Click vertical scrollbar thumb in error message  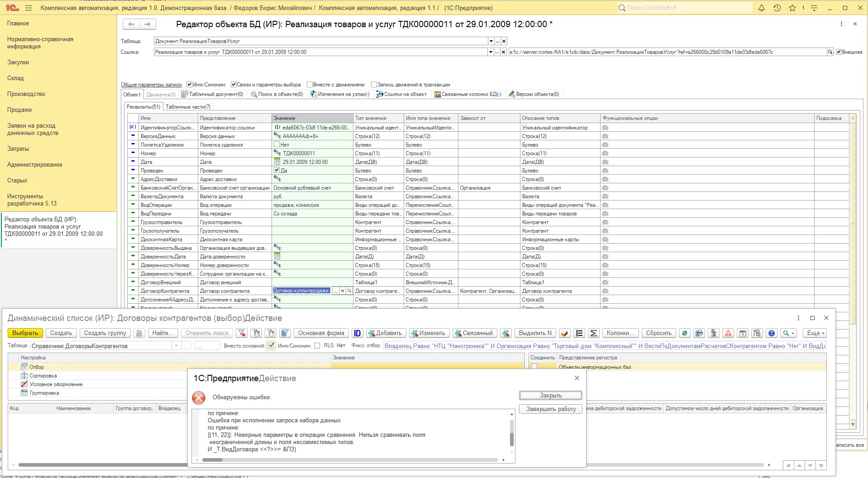pyautogui.click(x=512, y=439)
